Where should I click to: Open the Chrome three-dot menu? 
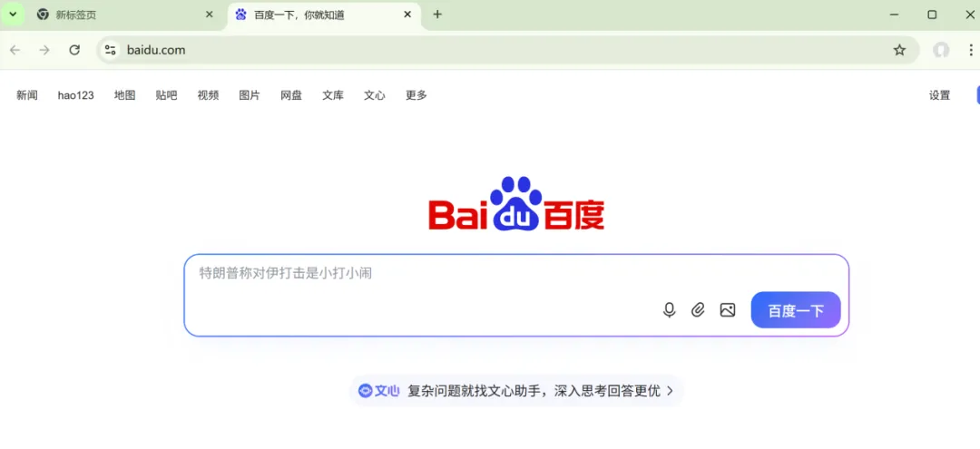click(971, 50)
